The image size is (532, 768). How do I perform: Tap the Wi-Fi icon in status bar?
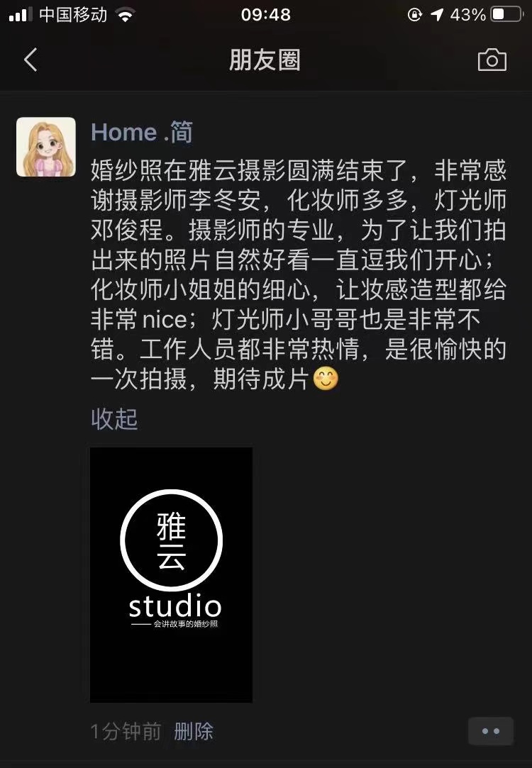coord(126,15)
